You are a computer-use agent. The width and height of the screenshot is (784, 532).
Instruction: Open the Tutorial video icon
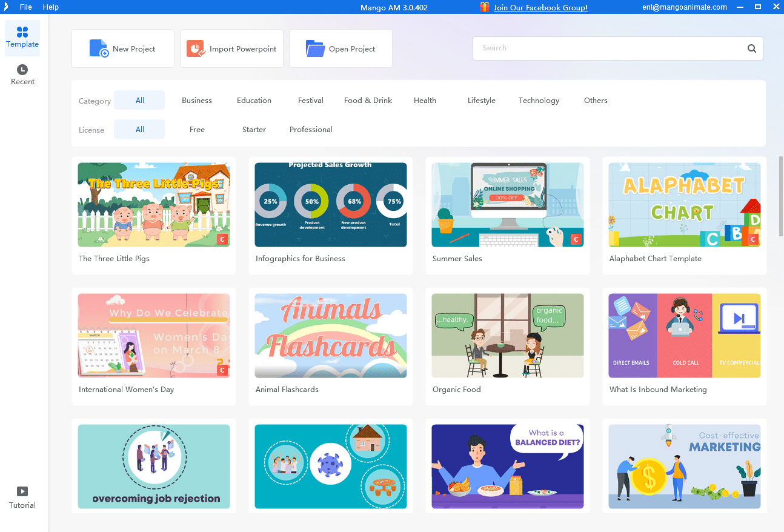[x=22, y=491]
